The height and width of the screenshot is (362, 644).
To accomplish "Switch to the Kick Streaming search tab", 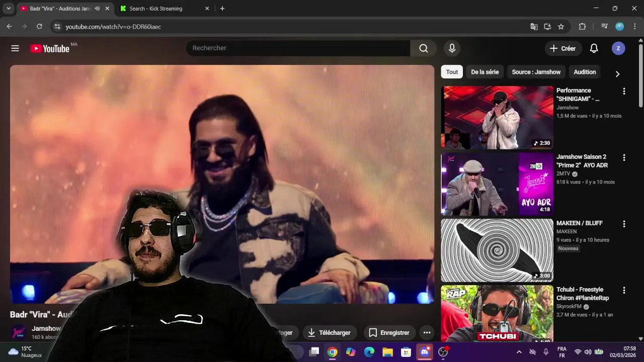I will [164, 9].
